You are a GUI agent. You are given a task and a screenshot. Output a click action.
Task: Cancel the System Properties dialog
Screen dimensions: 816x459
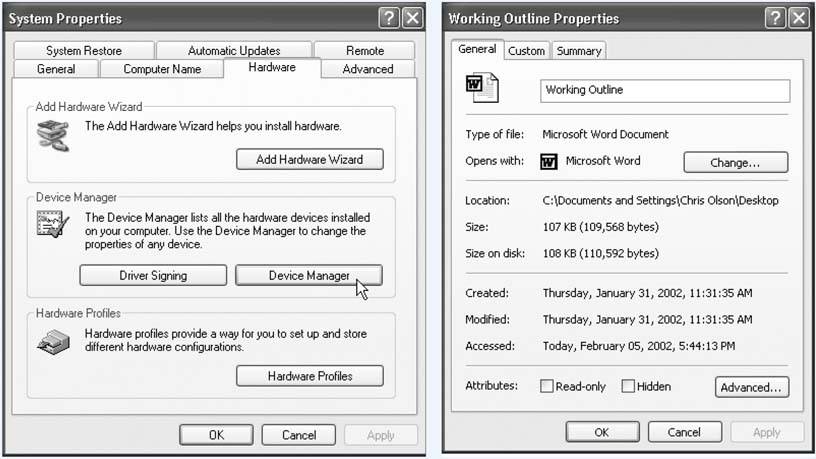tap(299, 435)
